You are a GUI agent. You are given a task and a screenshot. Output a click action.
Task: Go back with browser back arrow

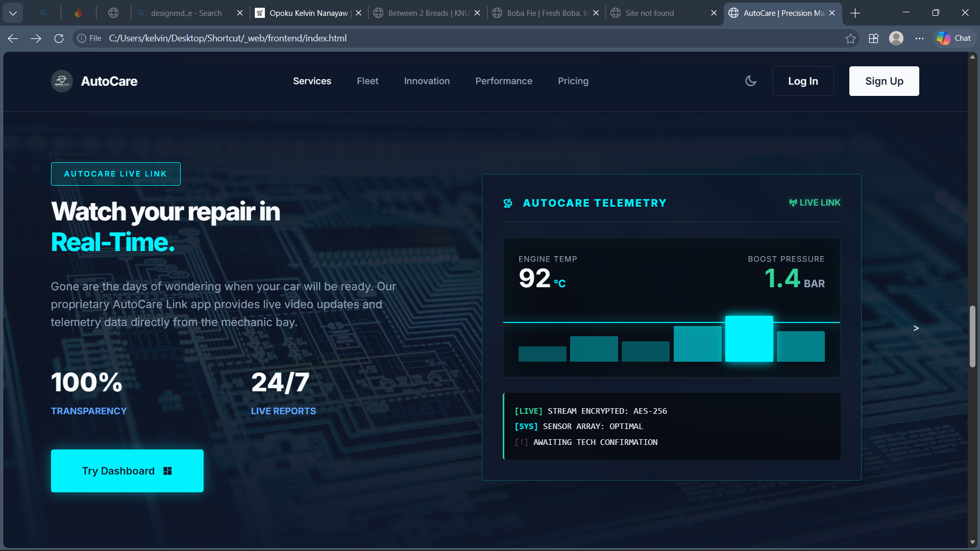coord(13,38)
